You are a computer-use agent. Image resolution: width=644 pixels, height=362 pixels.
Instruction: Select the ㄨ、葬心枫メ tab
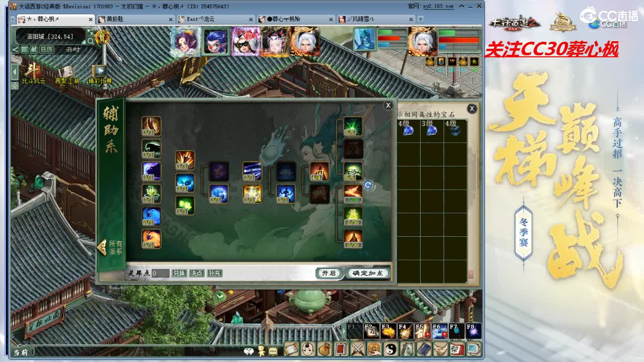pyautogui.click(x=55, y=19)
